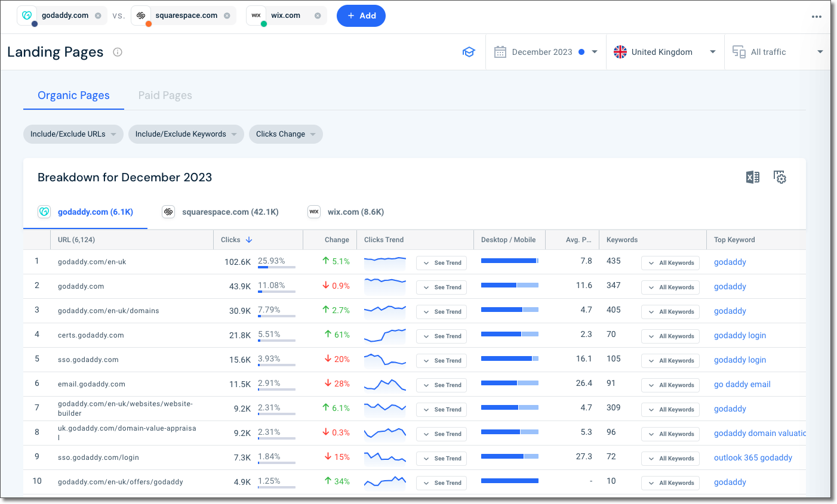This screenshot has height=504, width=837.
Task: Expand See Trend for email.godaddy.com row
Action: point(441,385)
